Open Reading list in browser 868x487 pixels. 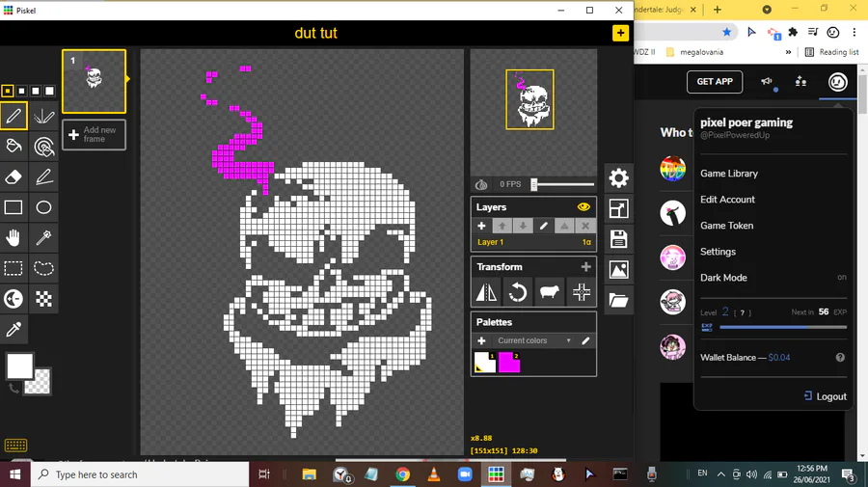tap(832, 52)
